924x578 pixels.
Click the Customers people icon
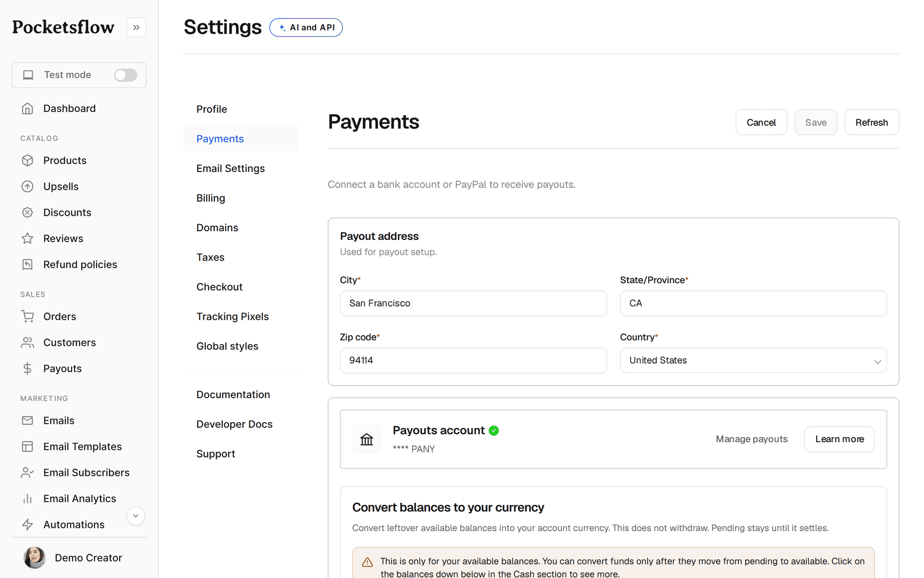(28, 343)
